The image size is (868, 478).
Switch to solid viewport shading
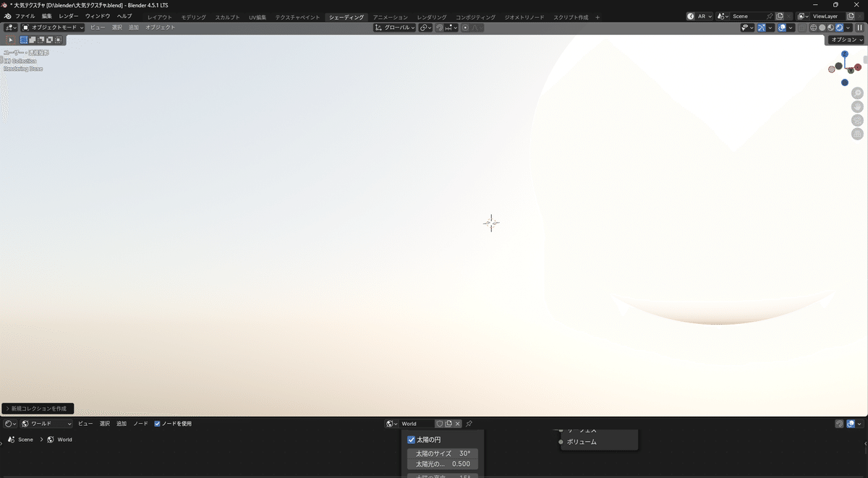click(x=822, y=27)
